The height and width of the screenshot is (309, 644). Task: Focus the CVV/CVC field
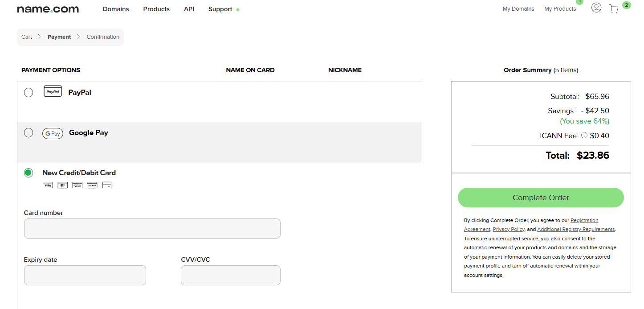[x=231, y=275]
